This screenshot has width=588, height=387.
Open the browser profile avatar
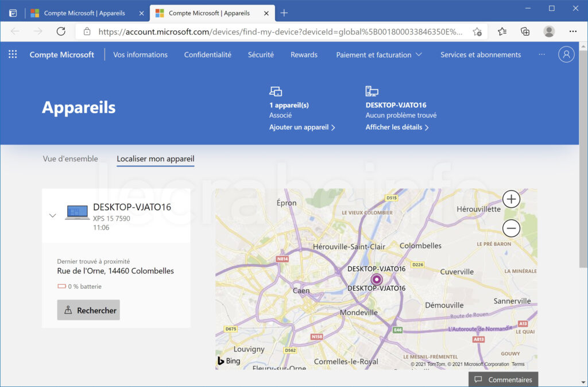549,32
